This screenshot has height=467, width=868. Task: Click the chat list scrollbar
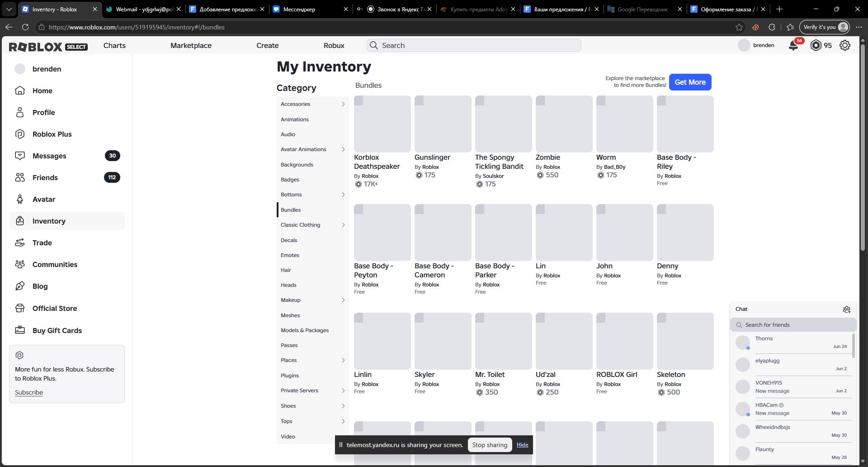click(x=853, y=345)
